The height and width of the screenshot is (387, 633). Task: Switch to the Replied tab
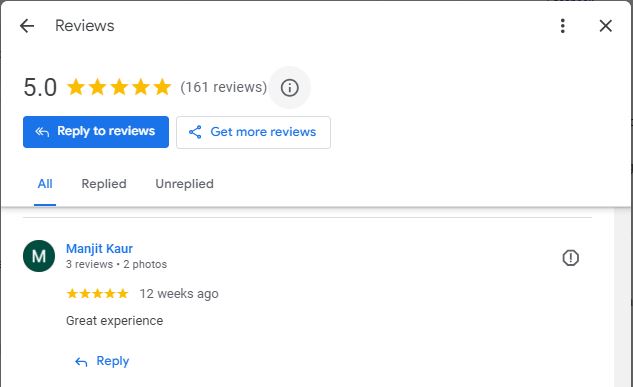(104, 184)
